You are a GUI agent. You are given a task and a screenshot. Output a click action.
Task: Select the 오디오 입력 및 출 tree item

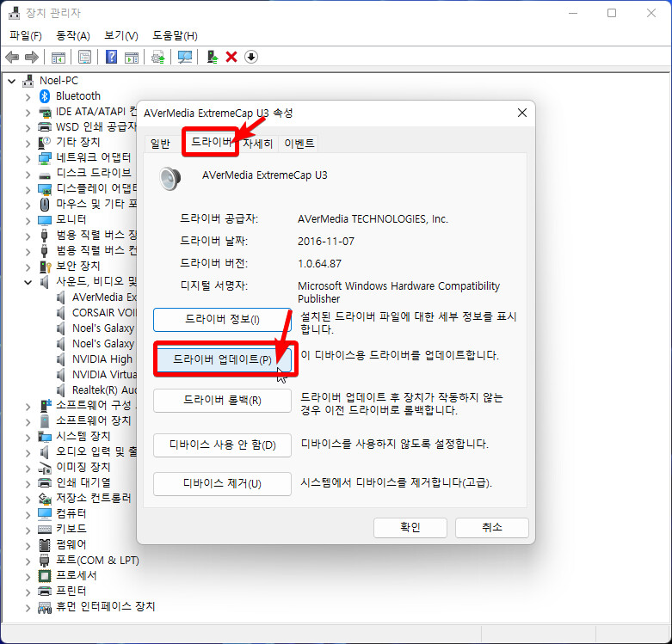96,451
